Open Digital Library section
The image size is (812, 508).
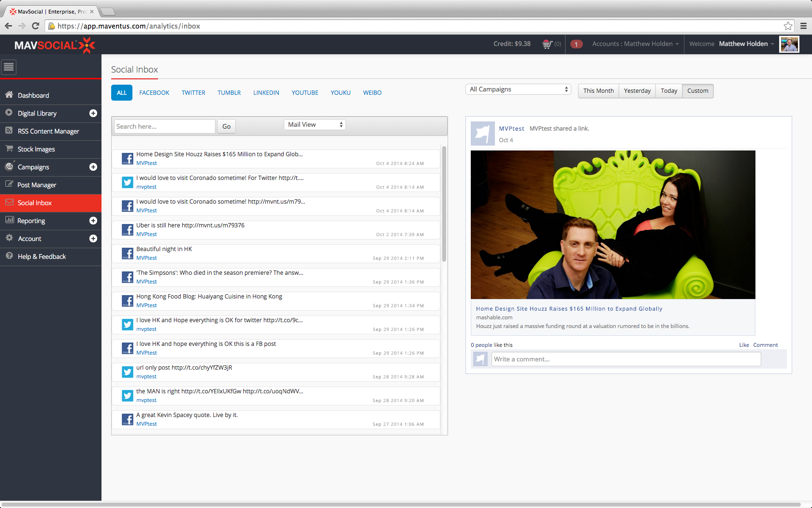pyautogui.click(x=37, y=113)
